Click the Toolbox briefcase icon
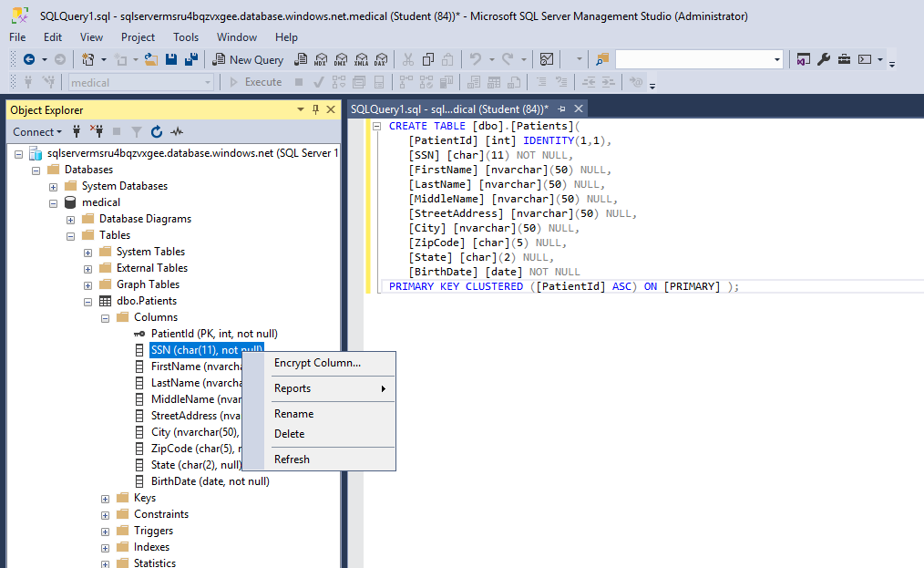 (x=845, y=59)
